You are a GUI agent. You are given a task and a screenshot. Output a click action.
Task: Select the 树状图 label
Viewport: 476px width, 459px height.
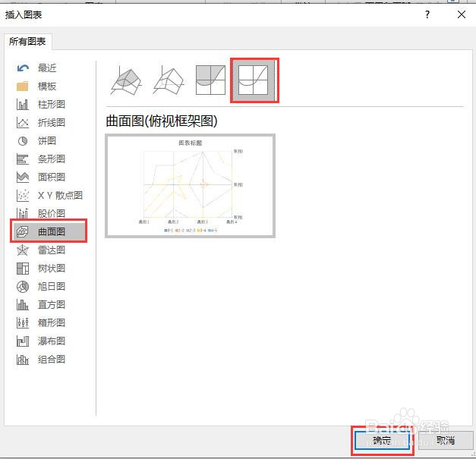[52, 269]
